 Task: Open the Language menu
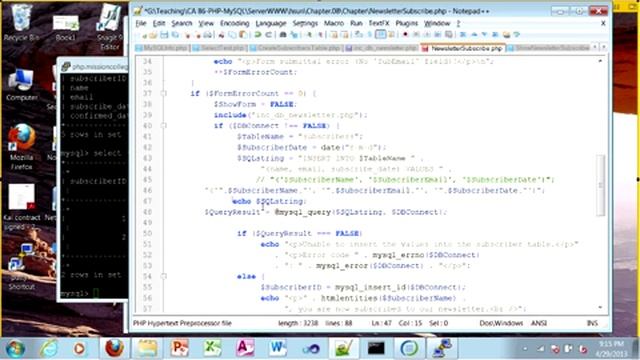coord(271,23)
